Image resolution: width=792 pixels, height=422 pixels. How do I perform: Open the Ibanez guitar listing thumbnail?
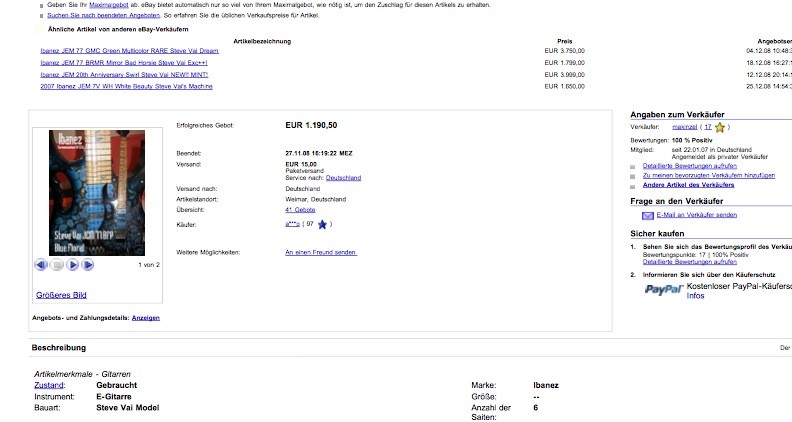click(x=97, y=193)
